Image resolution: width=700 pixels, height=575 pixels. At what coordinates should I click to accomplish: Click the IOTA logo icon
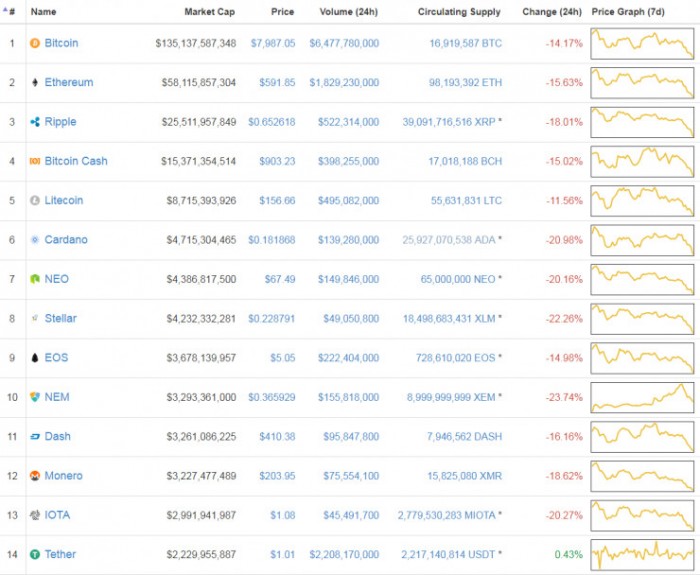pos(35,515)
